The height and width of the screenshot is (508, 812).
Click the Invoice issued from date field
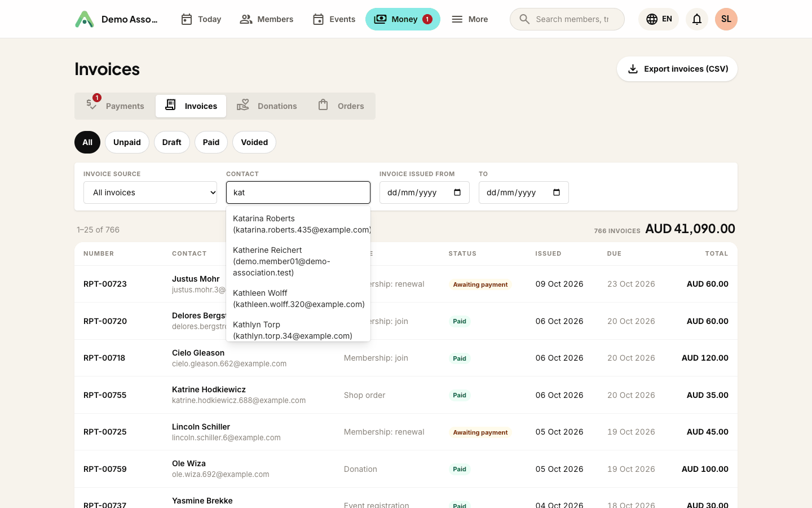point(425,192)
